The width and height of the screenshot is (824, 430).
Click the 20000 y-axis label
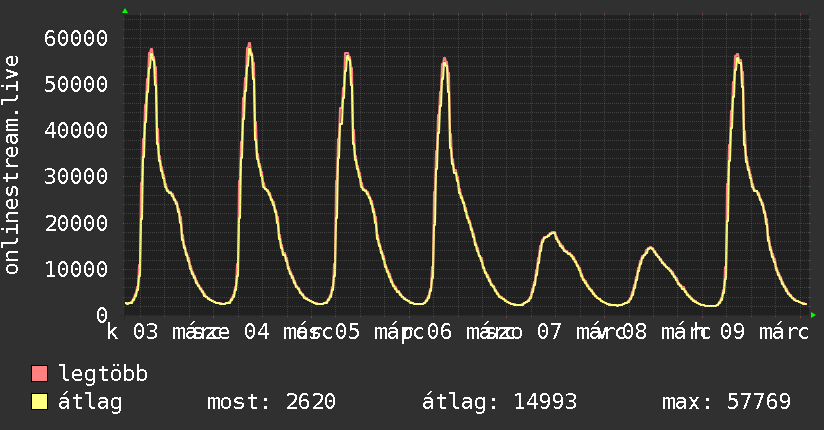point(76,223)
